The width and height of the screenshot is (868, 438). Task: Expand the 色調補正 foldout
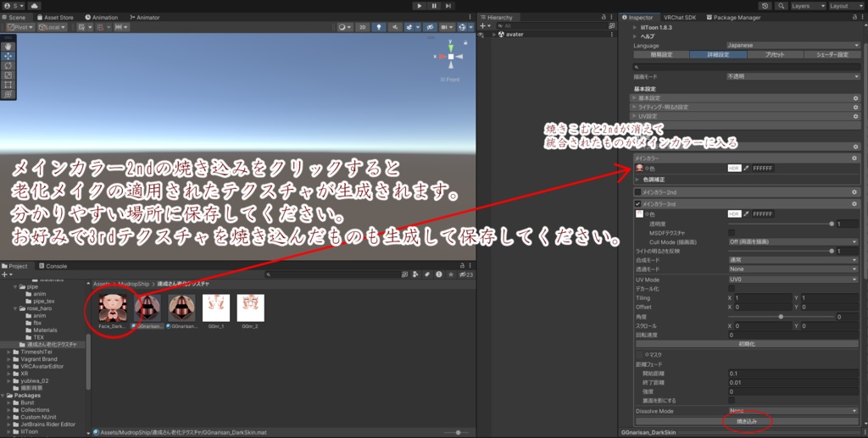point(637,180)
